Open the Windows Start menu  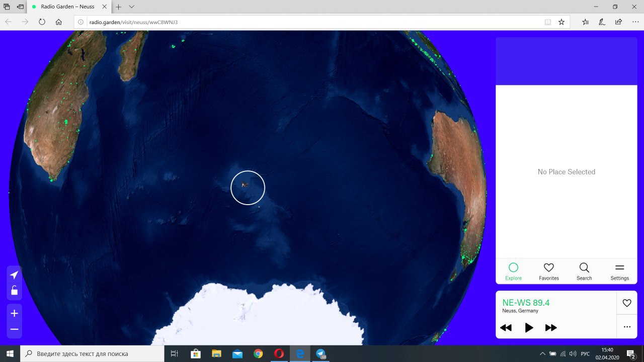tap(10, 354)
